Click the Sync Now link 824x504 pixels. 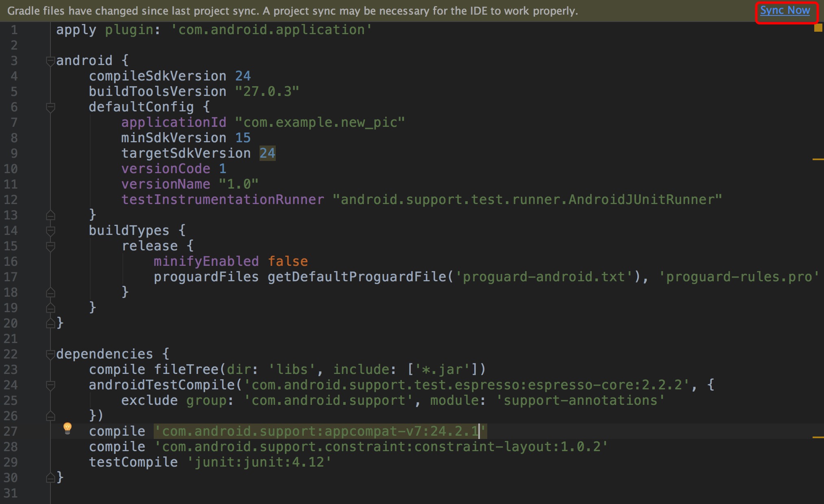tap(785, 11)
